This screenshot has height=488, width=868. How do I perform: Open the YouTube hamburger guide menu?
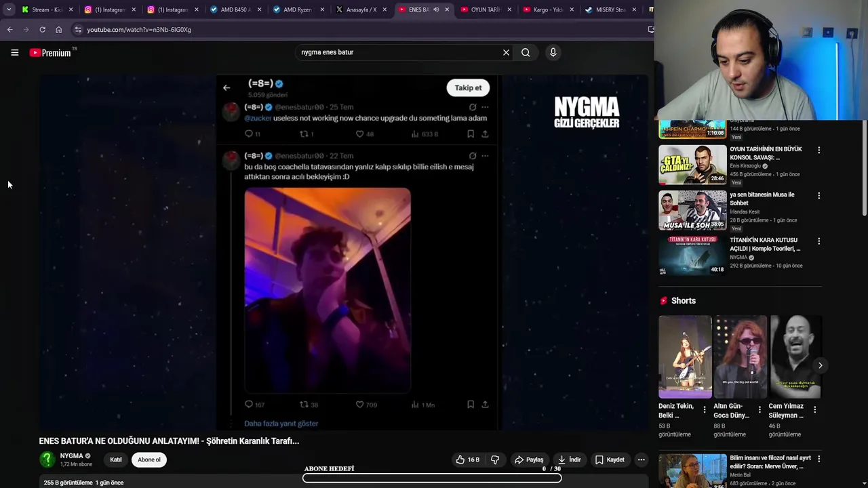[x=14, y=52]
